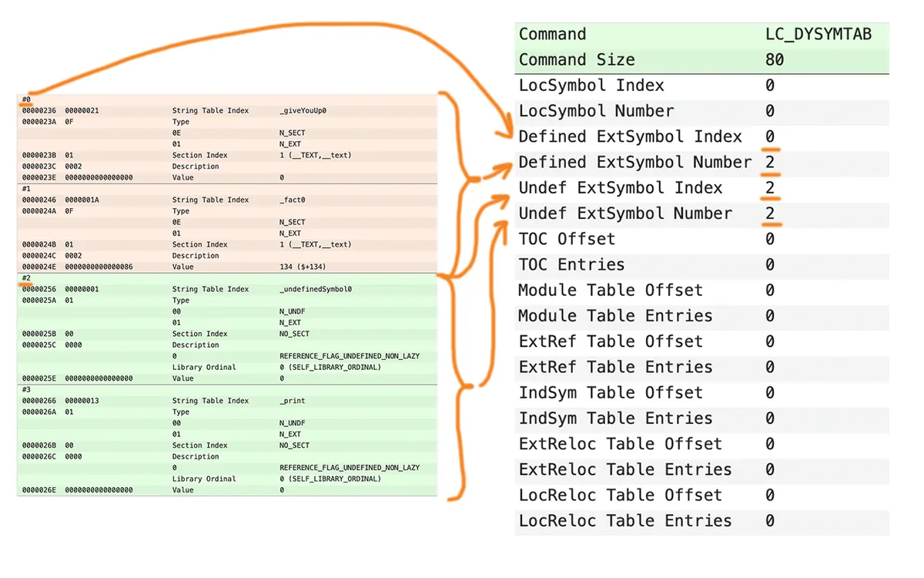Click the _undefinedSymbol0 symbol row
The image size is (924, 578).
(227, 289)
